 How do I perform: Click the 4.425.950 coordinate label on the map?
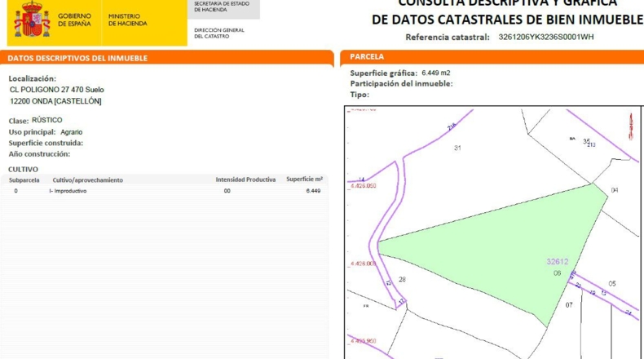coord(363,341)
